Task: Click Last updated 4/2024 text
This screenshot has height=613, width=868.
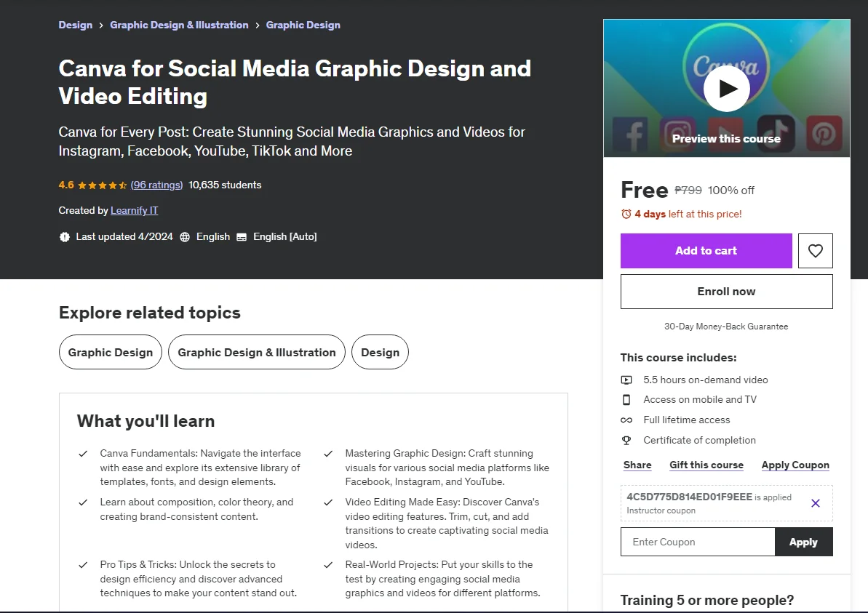Action: tap(124, 237)
